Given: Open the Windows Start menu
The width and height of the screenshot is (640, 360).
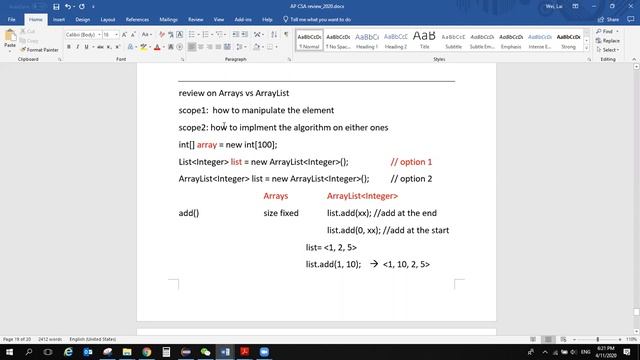Looking at the screenshot, I should [x=9, y=352].
